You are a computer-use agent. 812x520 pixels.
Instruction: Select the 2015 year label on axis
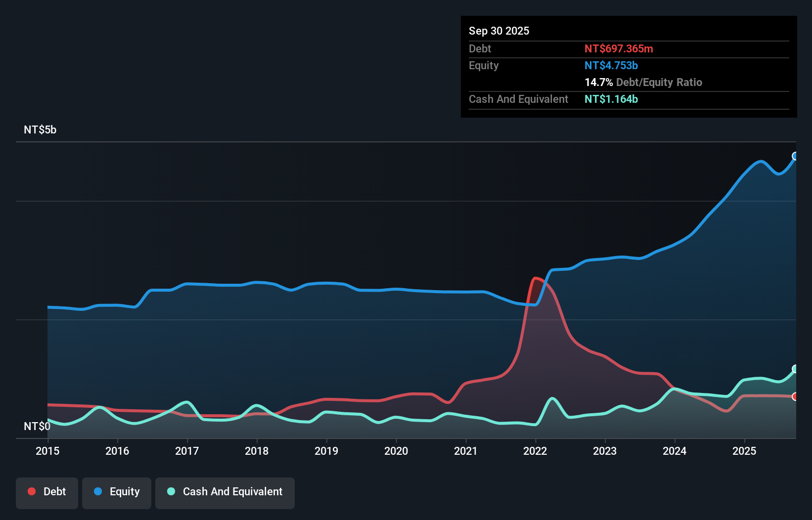(x=47, y=451)
